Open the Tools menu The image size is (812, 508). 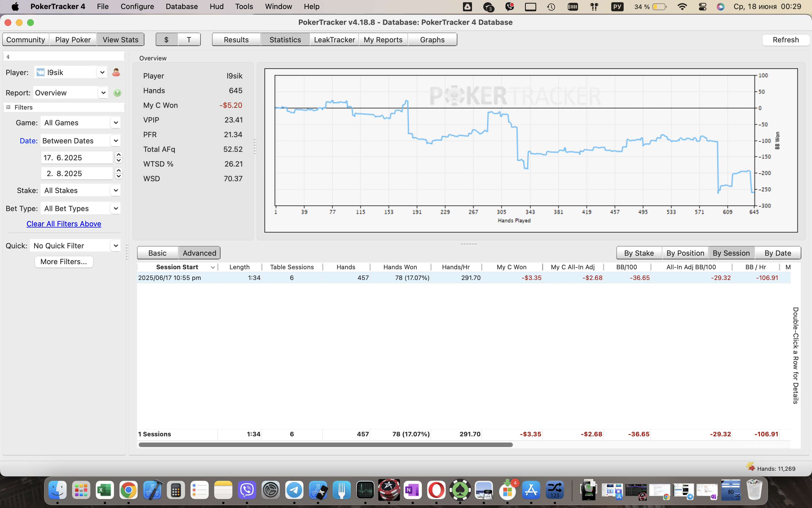pos(244,7)
